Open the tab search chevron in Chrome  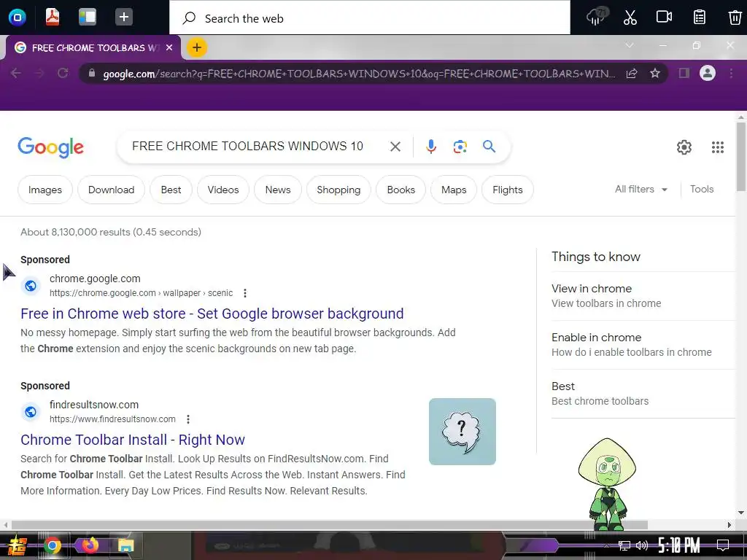[630, 46]
